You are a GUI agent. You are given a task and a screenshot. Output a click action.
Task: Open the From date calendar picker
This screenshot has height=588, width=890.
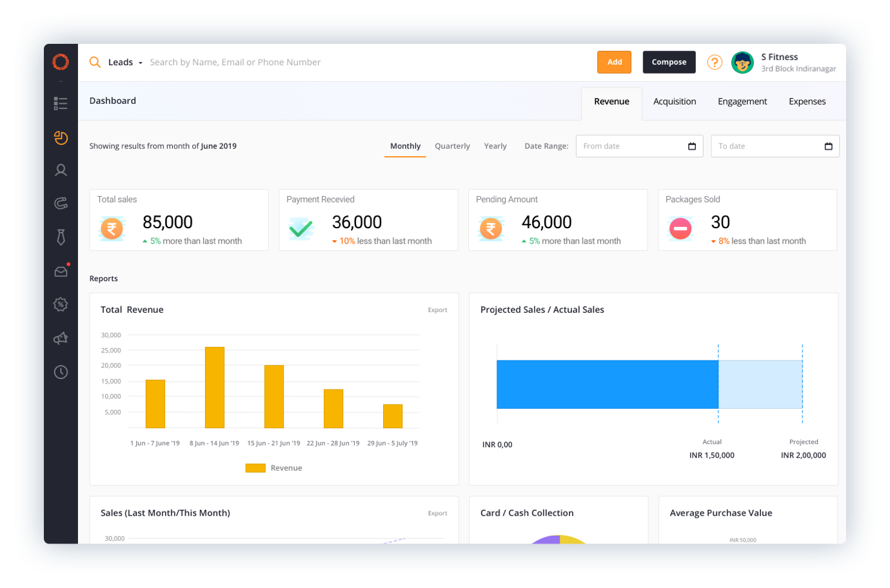[691, 146]
